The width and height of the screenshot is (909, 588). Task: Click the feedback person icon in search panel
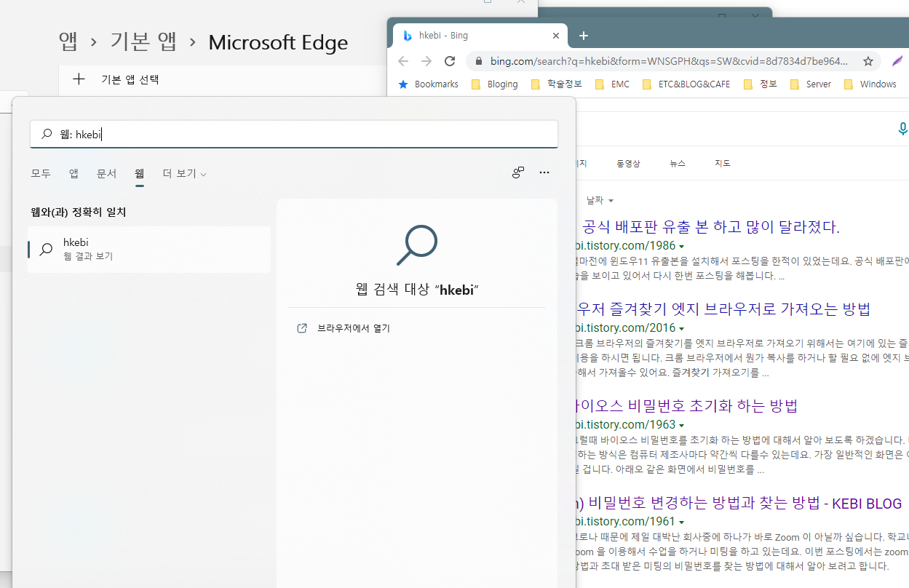[517, 172]
